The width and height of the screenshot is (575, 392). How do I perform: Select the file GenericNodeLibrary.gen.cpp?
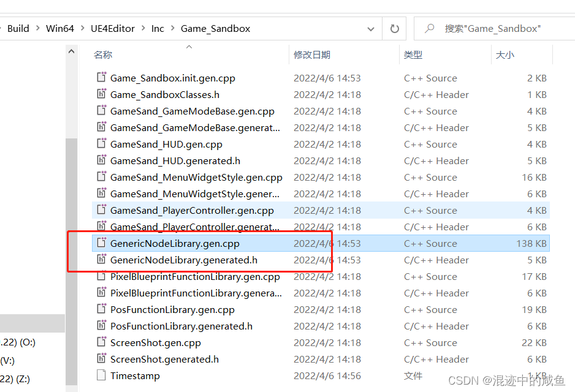point(175,243)
